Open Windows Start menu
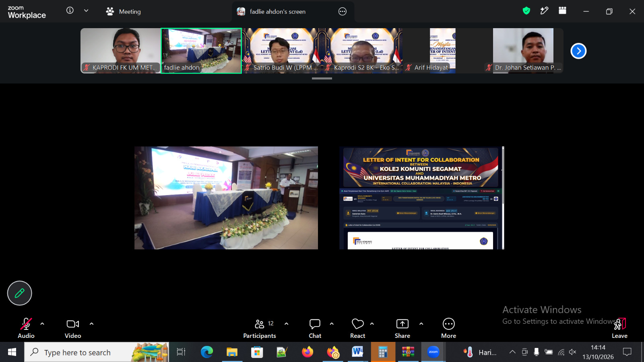The width and height of the screenshot is (644, 362). 12,352
